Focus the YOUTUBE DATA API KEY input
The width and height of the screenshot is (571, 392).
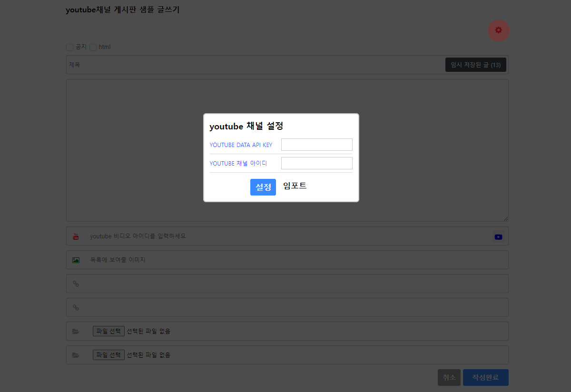tap(317, 145)
